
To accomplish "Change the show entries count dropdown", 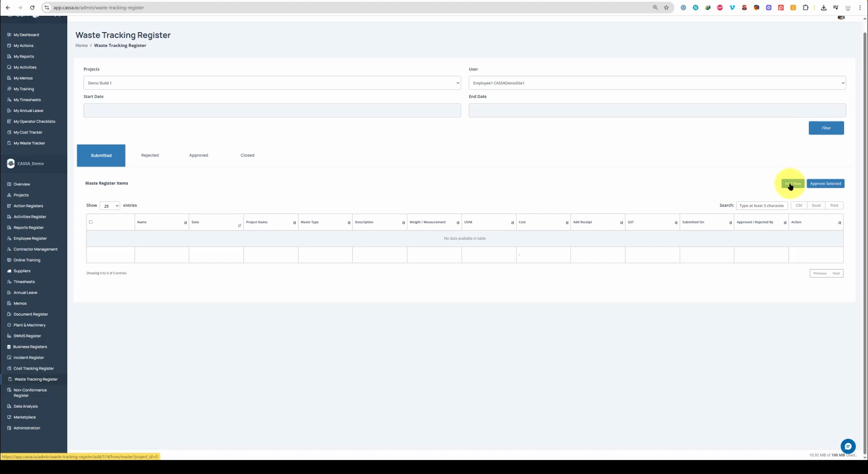I will pos(110,206).
